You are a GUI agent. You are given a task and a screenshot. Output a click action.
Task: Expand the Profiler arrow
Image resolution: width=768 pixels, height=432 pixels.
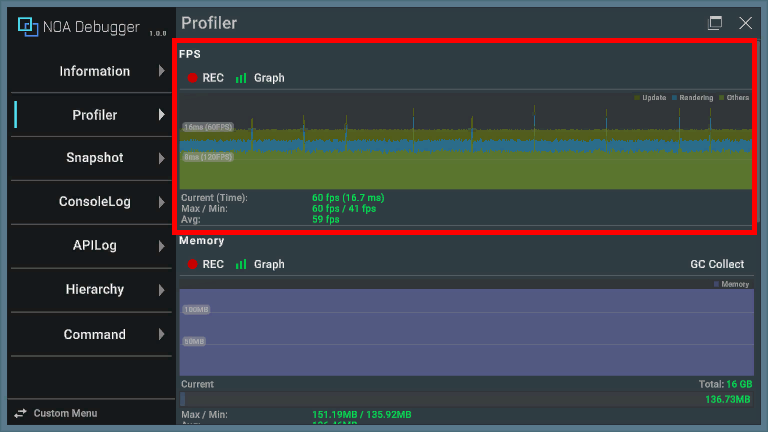(162, 115)
